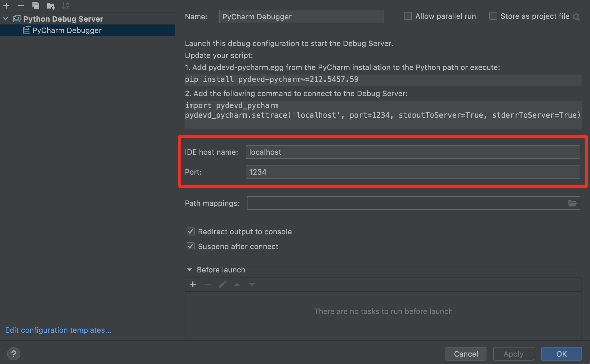Image resolution: width=590 pixels, height=364 pixels.
Task: Confirm the dialog with OK
Action: [561, 354]
